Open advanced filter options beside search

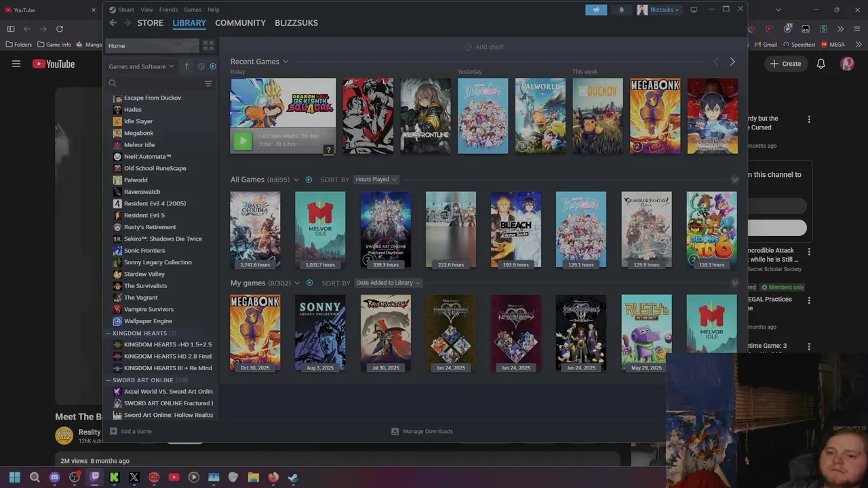pos(208,83)
